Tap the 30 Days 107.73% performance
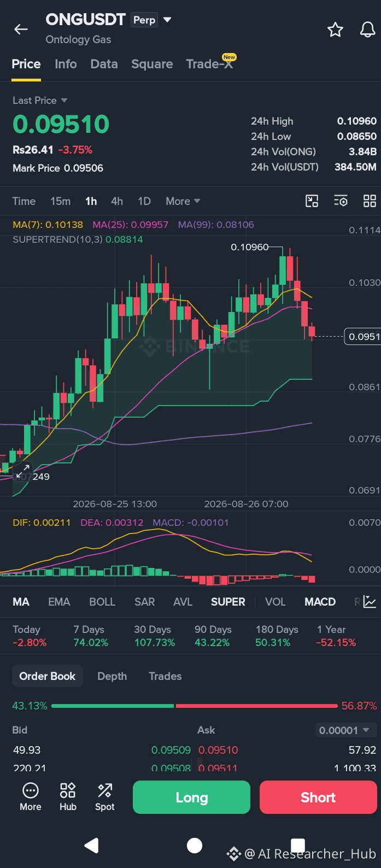This screenshot has width=381, height=868. (x=155, y=636)
